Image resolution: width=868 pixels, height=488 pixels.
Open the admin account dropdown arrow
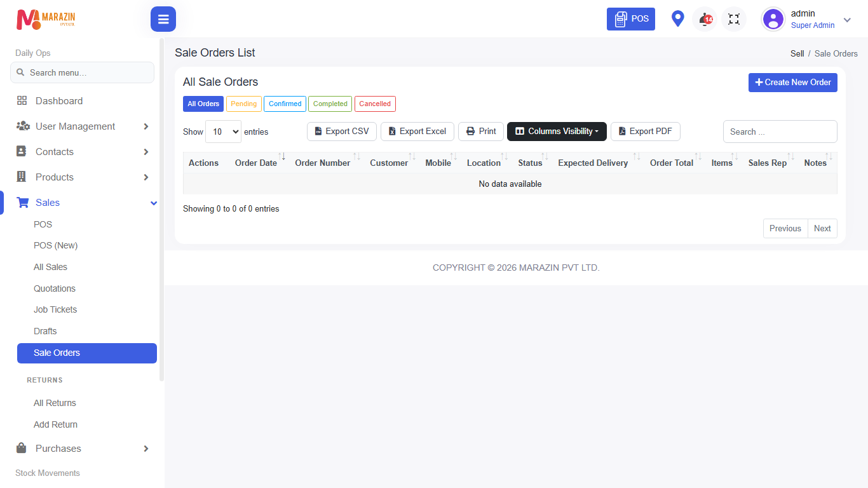[x=847, y=20]
